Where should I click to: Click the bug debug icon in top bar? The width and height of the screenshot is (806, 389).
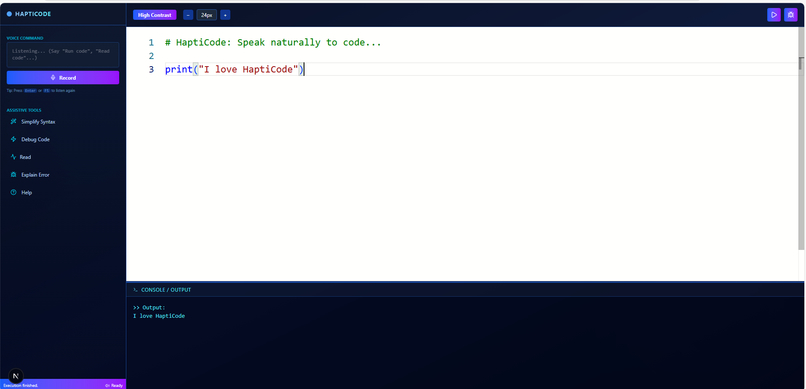tap(791, 15)
